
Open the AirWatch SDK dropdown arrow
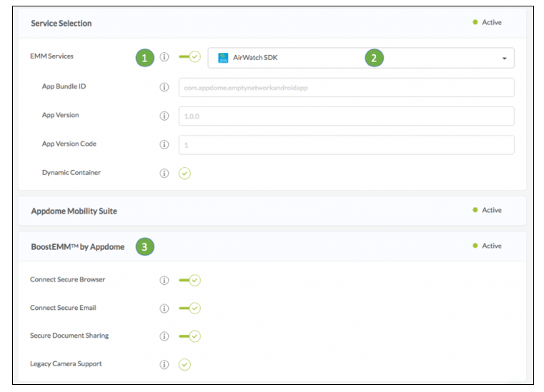coord(504,58)
